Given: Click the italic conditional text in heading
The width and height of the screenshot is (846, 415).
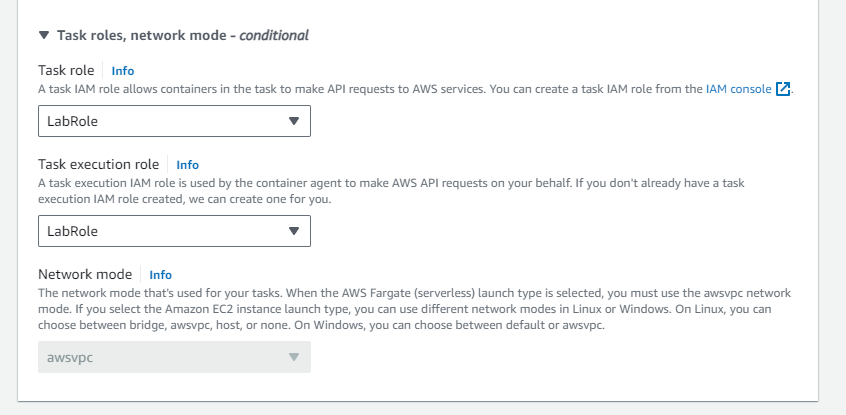Looking at the screenshot, I should pos(270,35).
